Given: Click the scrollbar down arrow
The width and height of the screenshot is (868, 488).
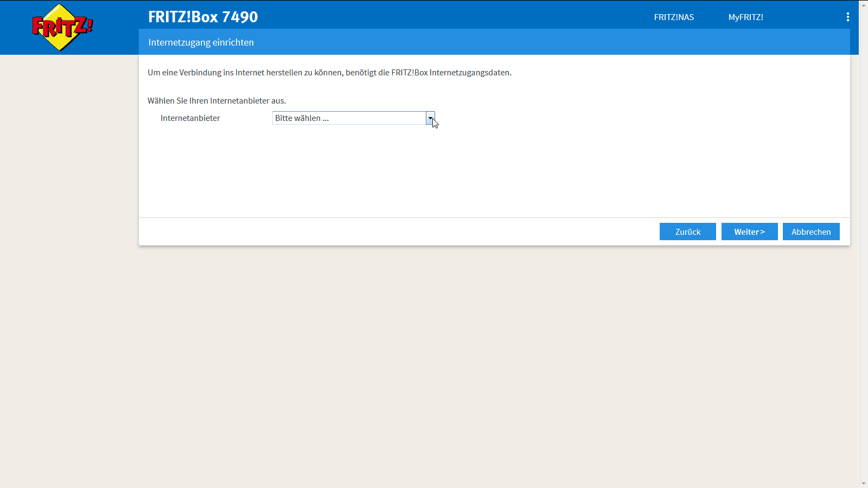Looking at the screenshot, I should coord(864,483).
